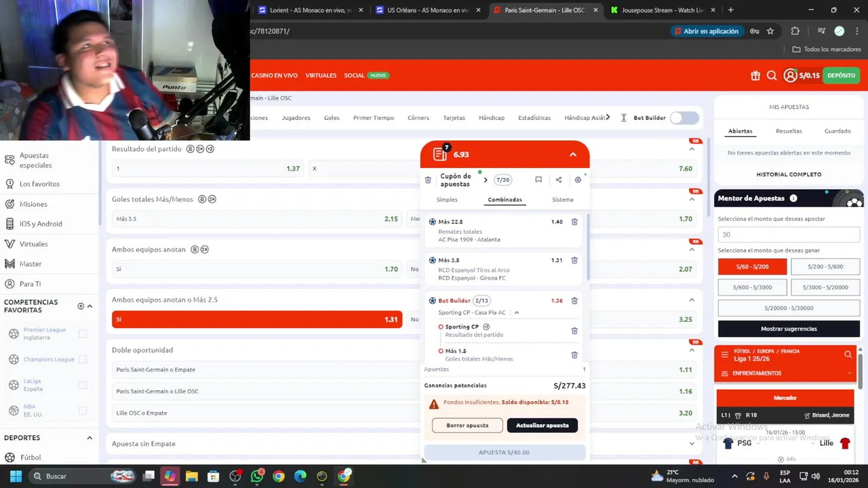The image size is (868, 488).
Task: Check the LaLiga favorite box
Action: [83, 385]
